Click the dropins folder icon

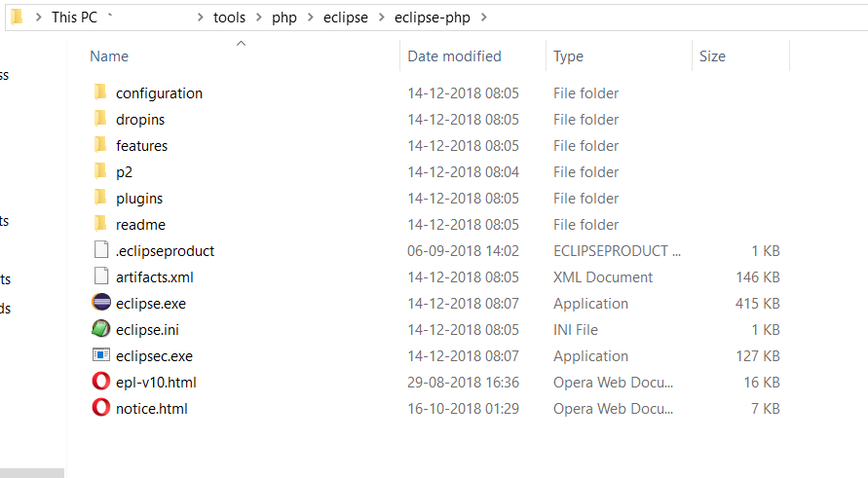click(100, 119)
